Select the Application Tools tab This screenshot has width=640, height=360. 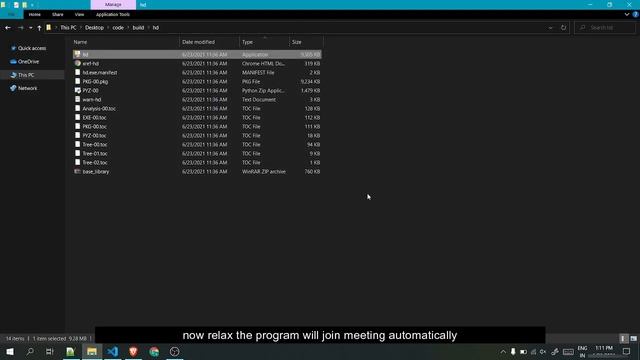point(113,14)
